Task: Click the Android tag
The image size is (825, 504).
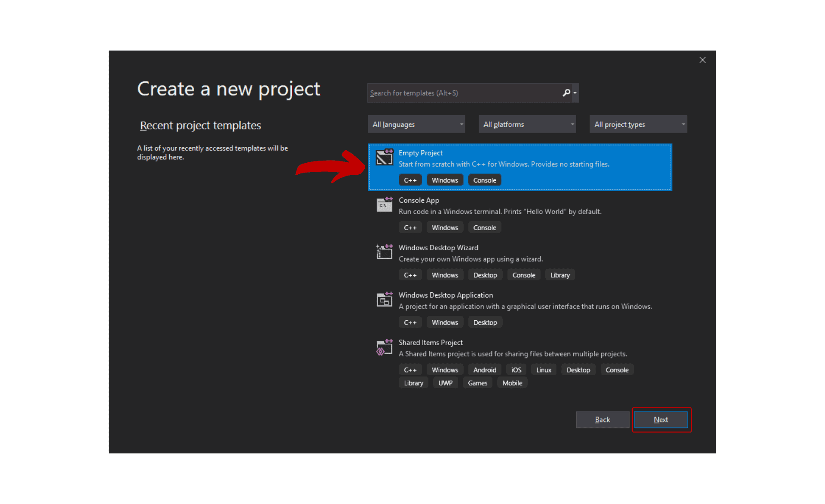Action: tap(485, 370)
